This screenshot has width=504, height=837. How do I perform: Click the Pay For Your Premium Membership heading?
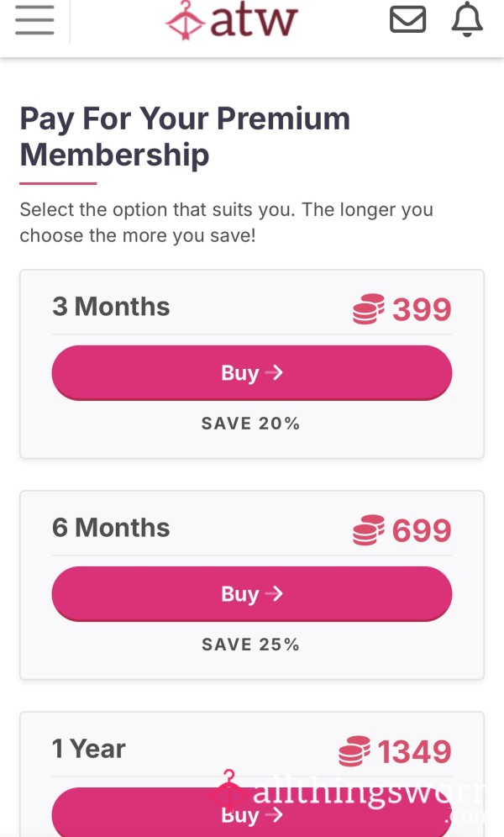185,136
